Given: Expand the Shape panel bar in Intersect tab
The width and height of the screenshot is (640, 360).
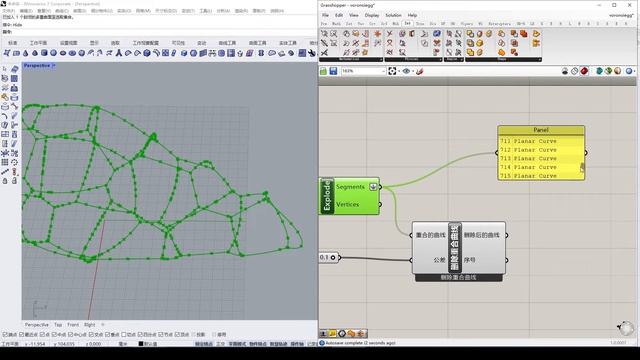Looking at the screenshot, I should [x=503, y=60].
